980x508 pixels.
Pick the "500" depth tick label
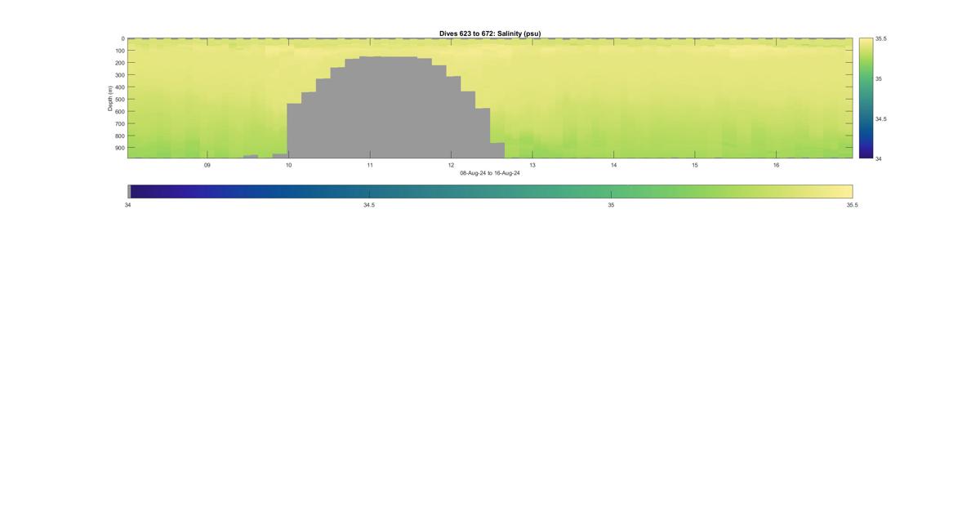[x=119, y=100]
